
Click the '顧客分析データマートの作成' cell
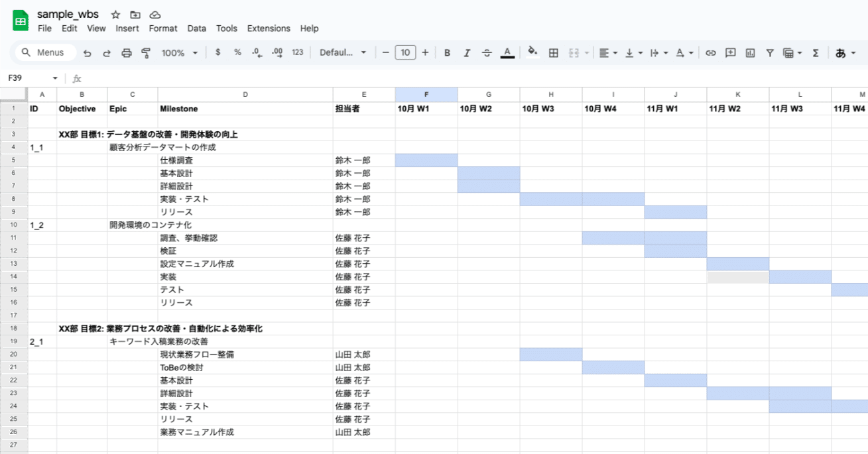coord(133,148)
